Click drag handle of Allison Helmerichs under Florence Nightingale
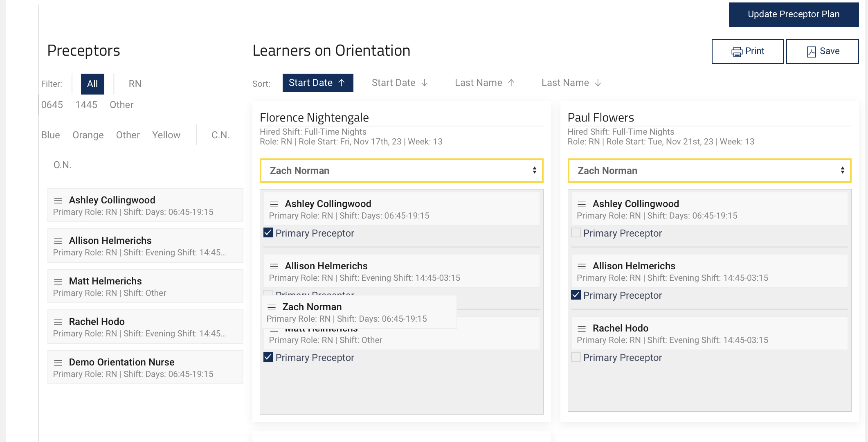 pos(274,266)
